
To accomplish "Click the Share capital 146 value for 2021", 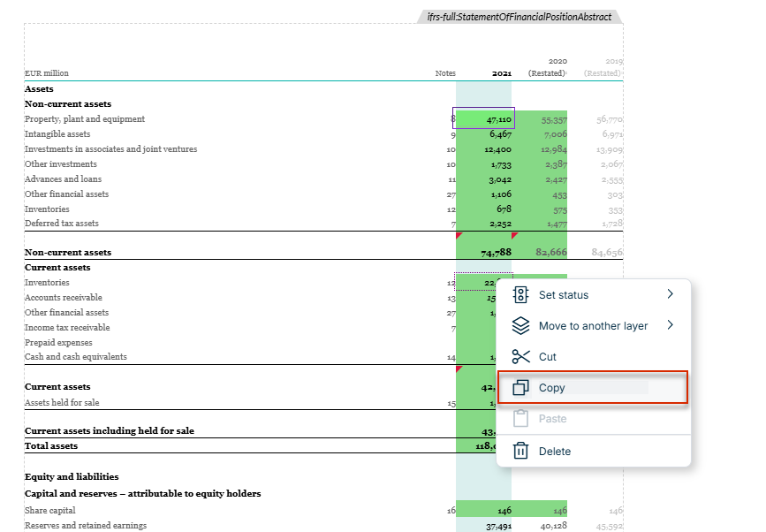I will click(504, 511).
